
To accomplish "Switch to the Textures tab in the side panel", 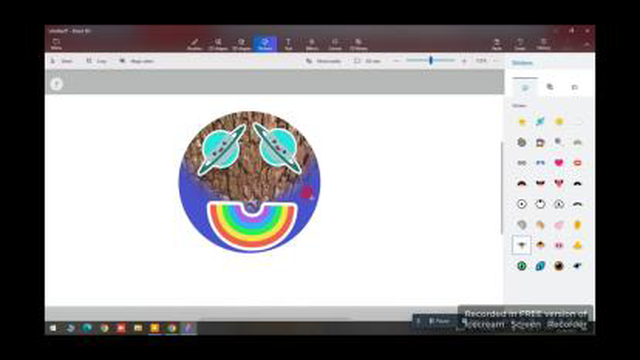I will pos(550,87).
